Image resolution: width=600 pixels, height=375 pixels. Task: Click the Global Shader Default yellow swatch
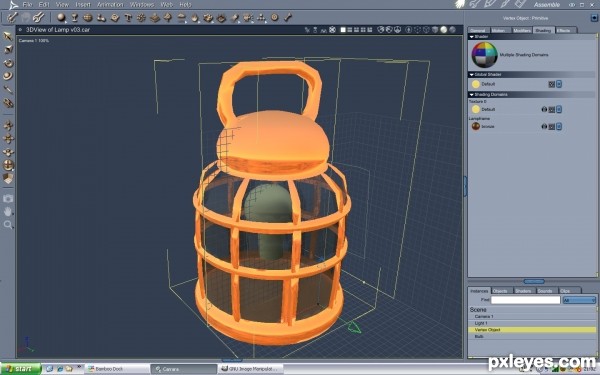pos(476,84)
